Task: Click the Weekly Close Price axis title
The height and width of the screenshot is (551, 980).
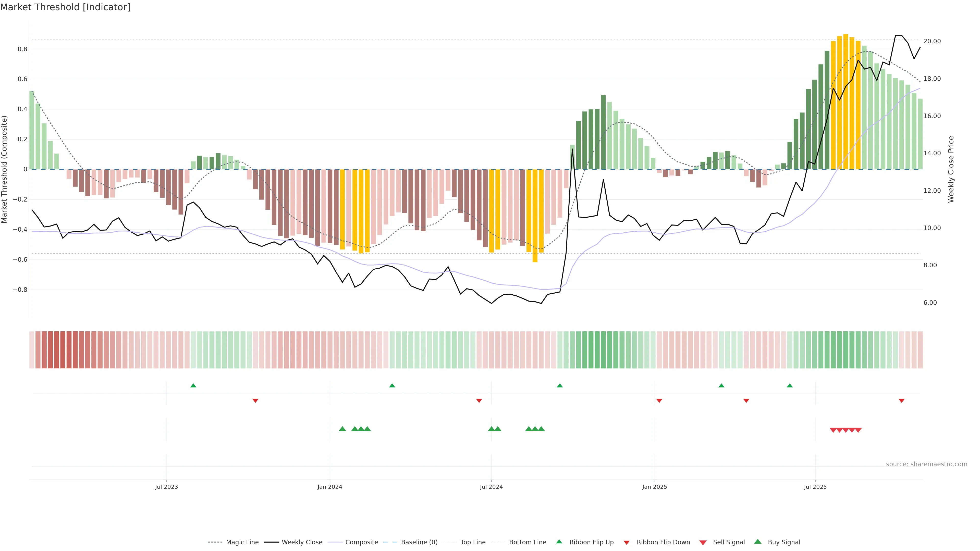Action: tap(951, 169)
